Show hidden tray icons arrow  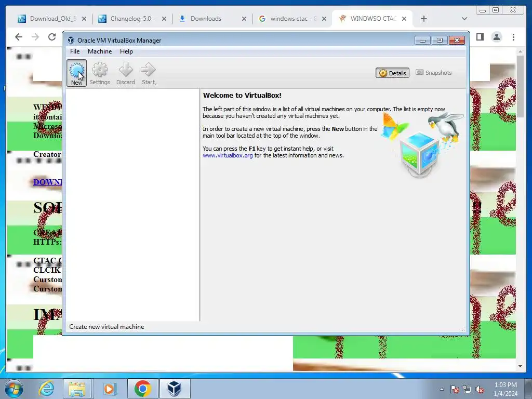coord(442,389)
